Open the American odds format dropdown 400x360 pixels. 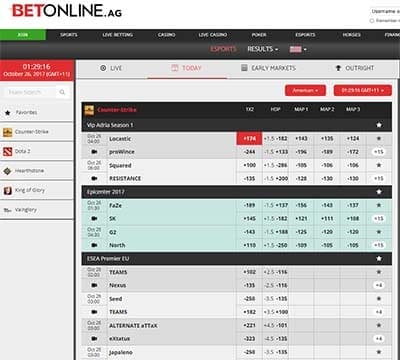[x=305, y=90]
